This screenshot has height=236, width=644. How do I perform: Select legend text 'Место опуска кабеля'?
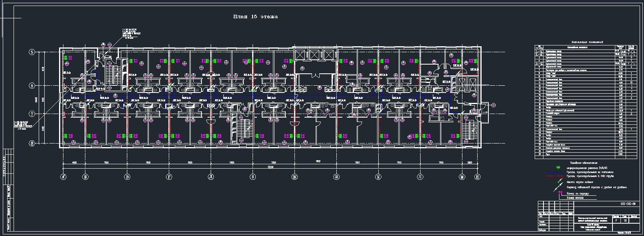coord(580,182)
